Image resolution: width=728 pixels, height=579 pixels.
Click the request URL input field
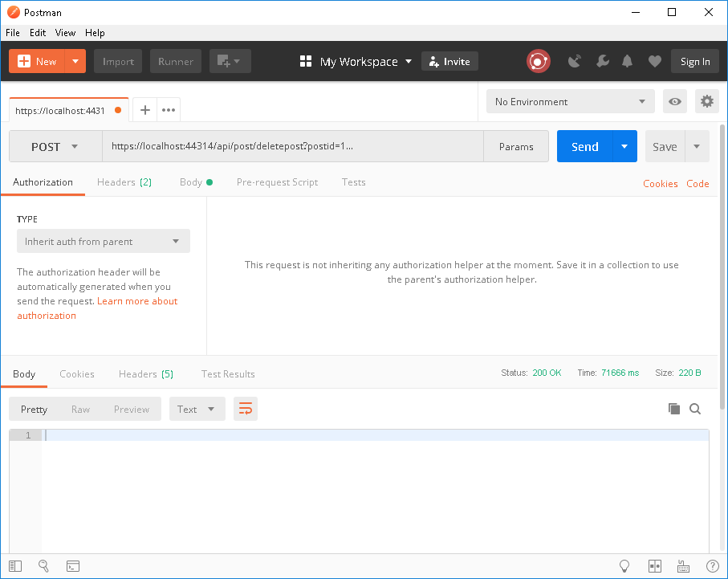293,146
